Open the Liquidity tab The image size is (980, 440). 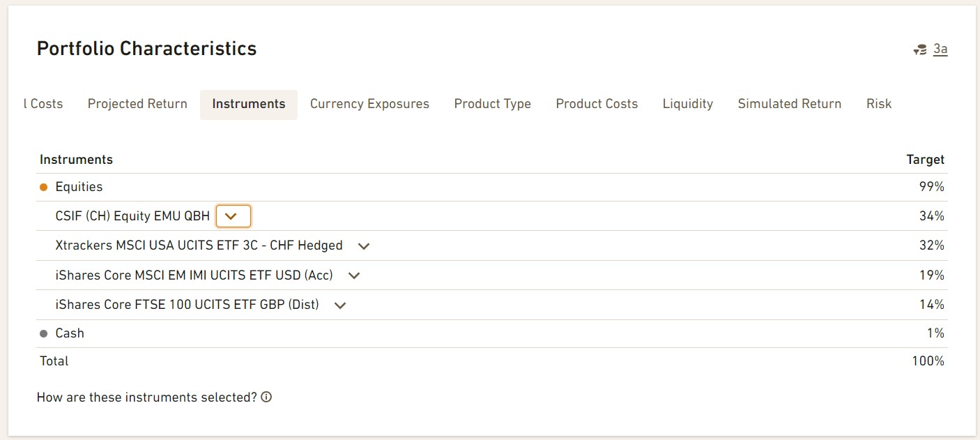coord(687,104)
